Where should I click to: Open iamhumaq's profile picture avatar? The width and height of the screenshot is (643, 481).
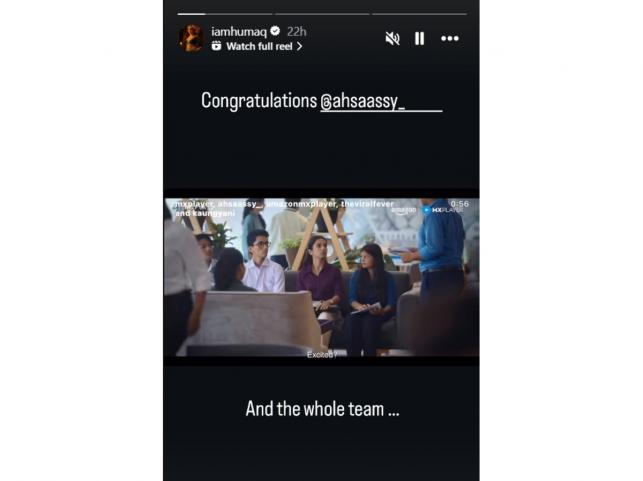191,38
